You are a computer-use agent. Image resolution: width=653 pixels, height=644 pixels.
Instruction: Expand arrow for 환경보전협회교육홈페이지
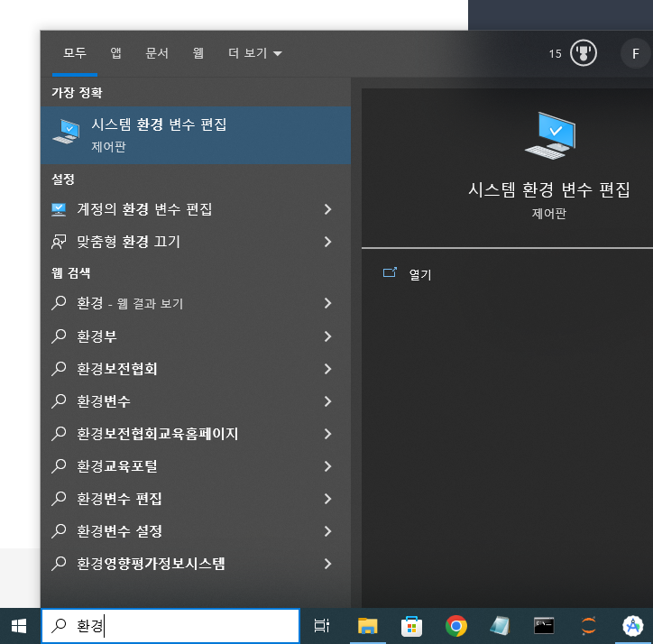click(328, 434)
